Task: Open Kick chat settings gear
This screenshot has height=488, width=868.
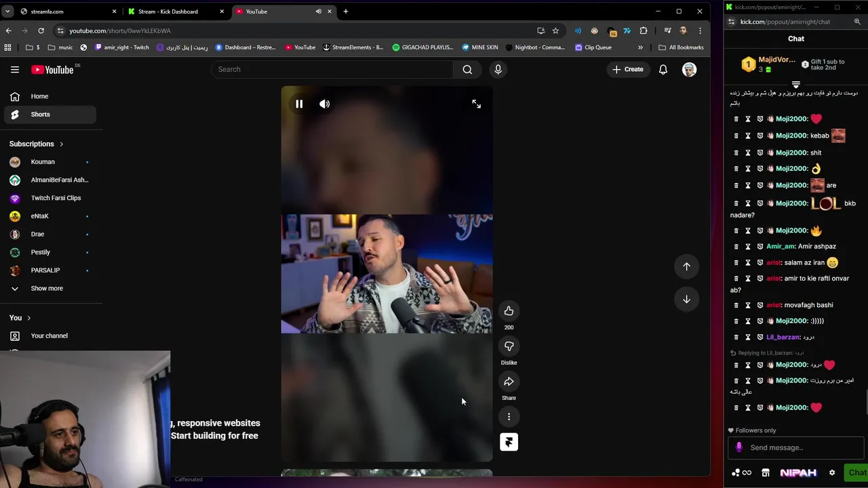Action: click(832, 473)
